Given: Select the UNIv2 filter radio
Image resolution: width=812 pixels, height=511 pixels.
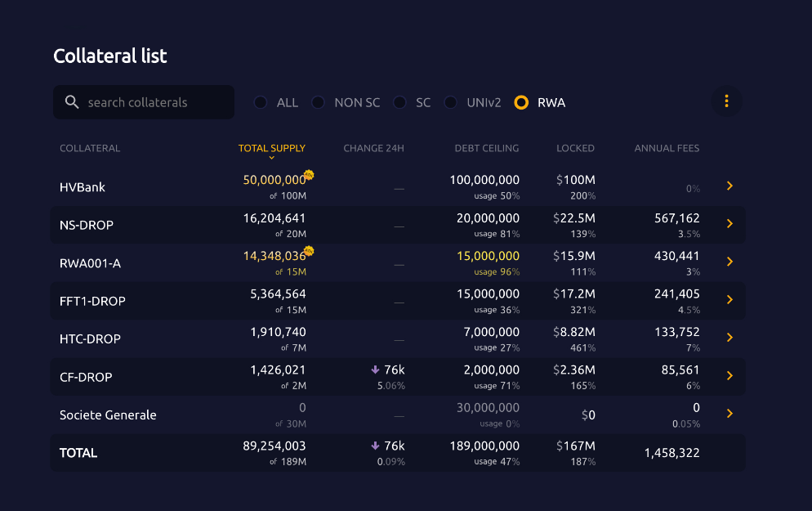Looking at the screenshot, I should (451, 103).
